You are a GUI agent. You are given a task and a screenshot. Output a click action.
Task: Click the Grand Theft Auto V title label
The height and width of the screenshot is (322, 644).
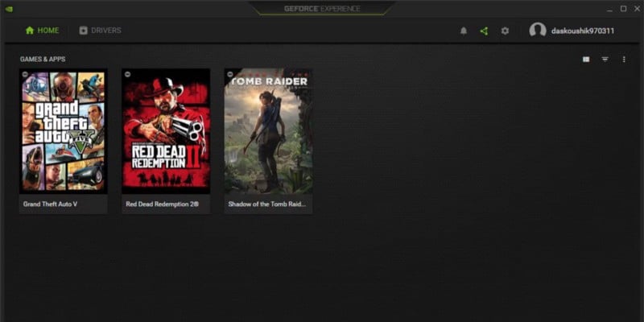tap(50, 204)
